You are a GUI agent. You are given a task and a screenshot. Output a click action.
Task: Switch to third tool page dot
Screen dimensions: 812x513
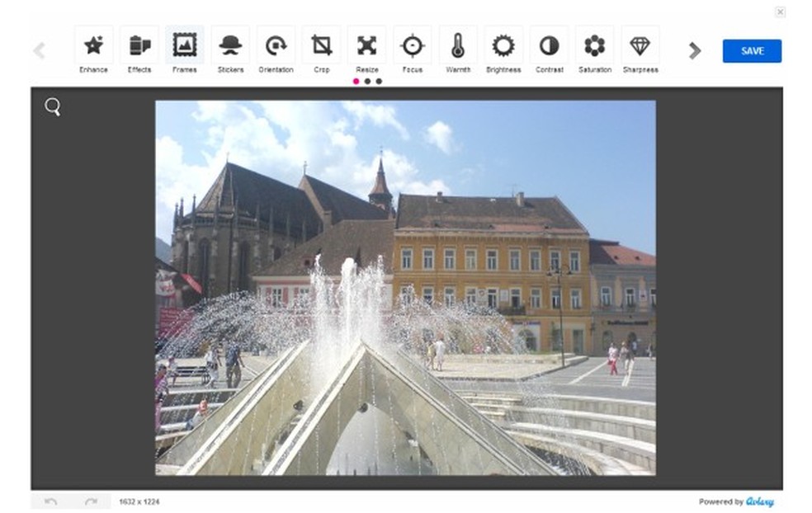coord(379,82)
